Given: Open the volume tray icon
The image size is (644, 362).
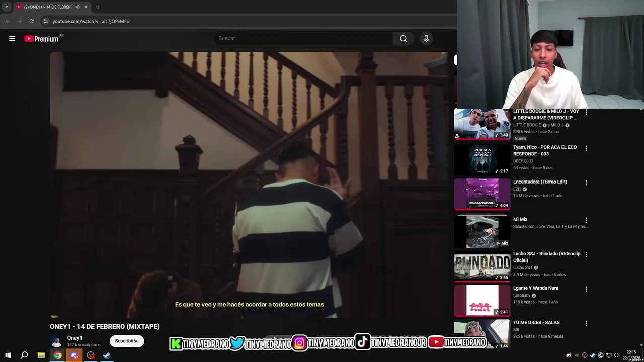Looking at the screenshot, I should pyautogui.click(x=616, y=355).
